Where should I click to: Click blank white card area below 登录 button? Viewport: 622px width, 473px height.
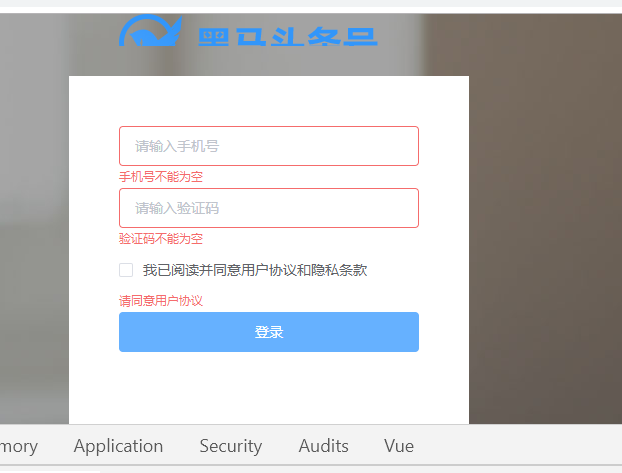tap(269, 388)
